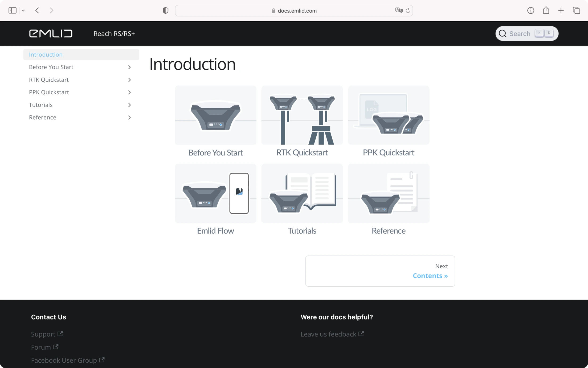The width and height of the screenshot is (588, 368).
Task: Open the PPK Quickstart card image
Action: point(389,115)
